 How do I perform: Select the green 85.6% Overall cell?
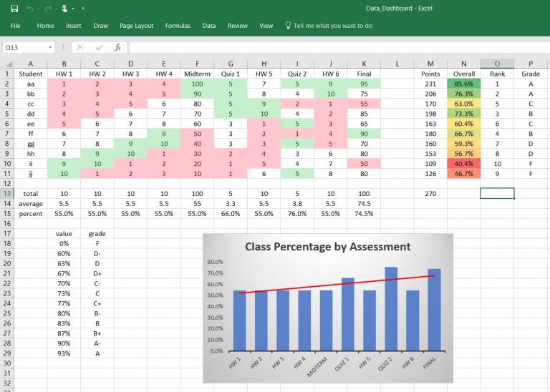[x=463, y=84]
